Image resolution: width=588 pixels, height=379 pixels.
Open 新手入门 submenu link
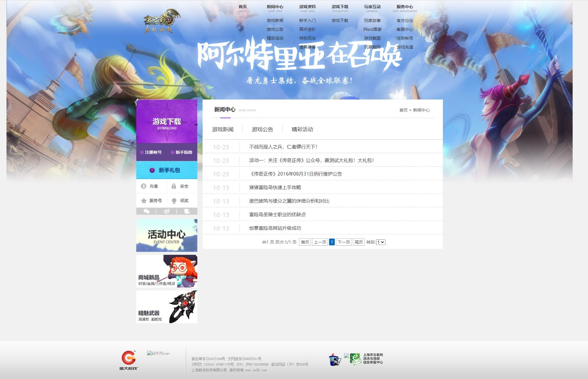point(307,21)
